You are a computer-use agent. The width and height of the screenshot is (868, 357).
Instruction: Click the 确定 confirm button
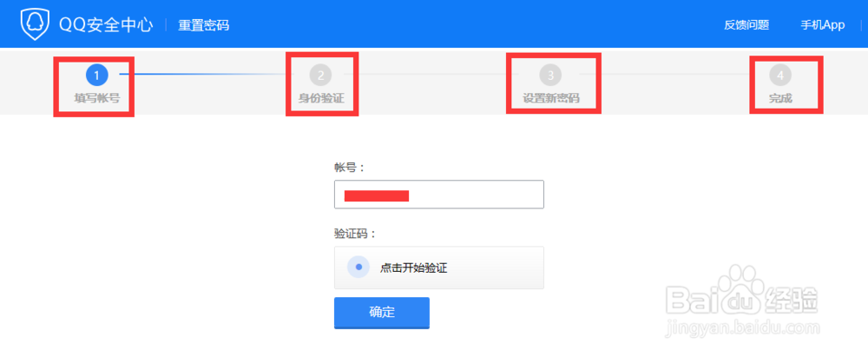pos(381,313)
